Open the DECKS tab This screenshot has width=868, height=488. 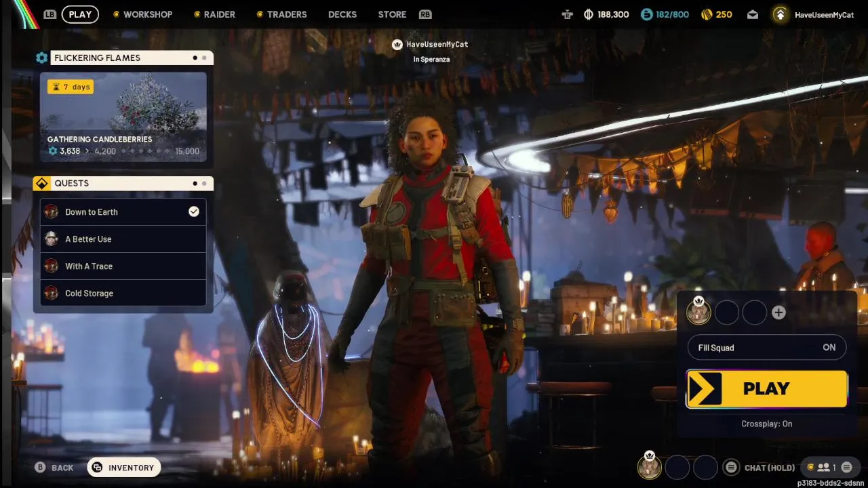(x=342, y=14)
